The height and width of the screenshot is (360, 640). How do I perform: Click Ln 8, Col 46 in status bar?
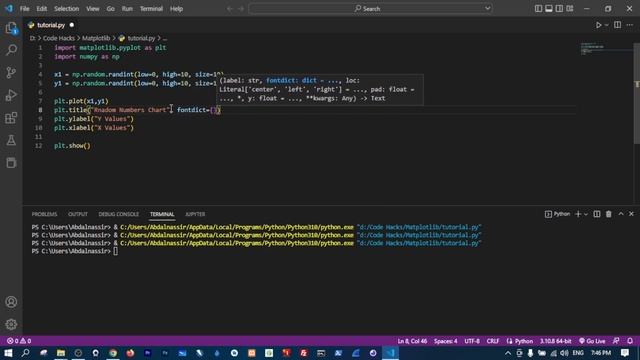[412, 341]
